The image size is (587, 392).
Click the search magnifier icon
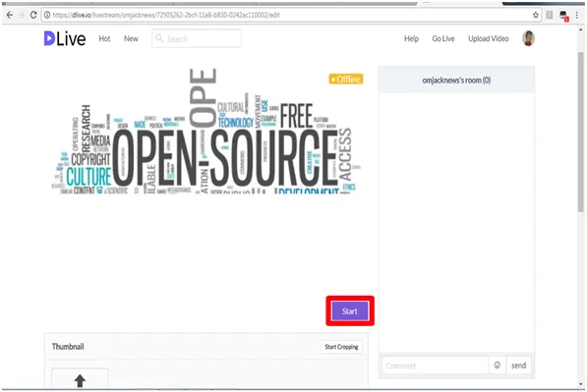pyautogui.click(x=159, y=38)
